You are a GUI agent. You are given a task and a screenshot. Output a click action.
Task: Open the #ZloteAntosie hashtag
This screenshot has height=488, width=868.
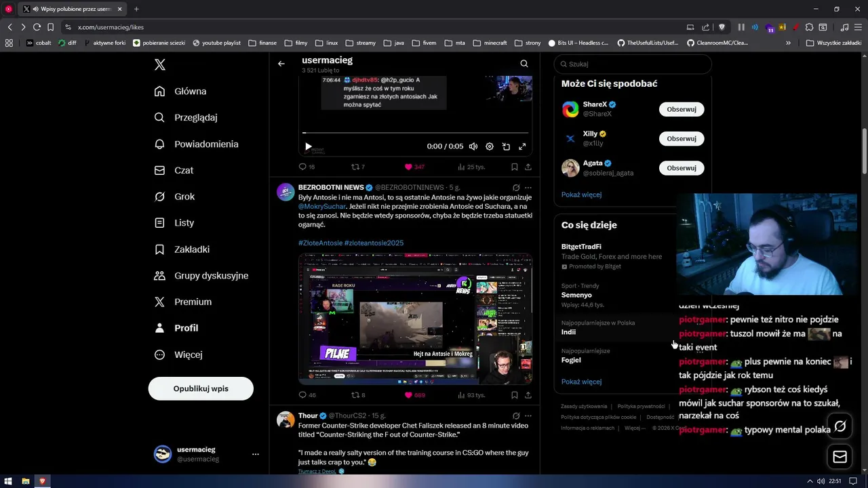pyautogui.click(x=320, y=243)
